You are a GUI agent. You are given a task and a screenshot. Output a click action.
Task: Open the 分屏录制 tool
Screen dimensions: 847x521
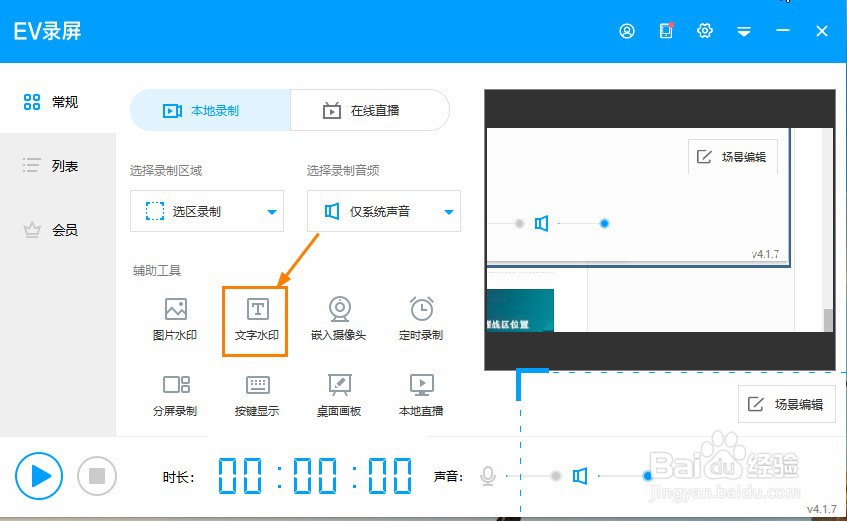tap(175, 396)
